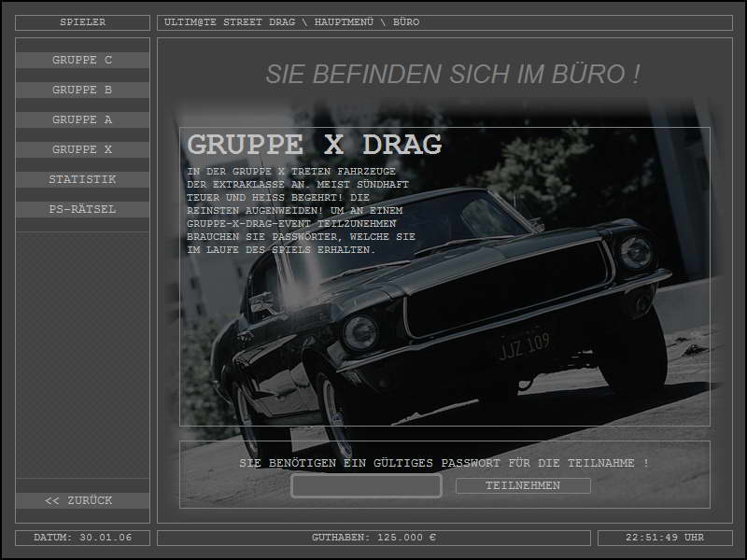This screenshot has width=747, height=560.
Task: Click the "Sie befinden sich im Büro" heading
Action: click(453, 75)
